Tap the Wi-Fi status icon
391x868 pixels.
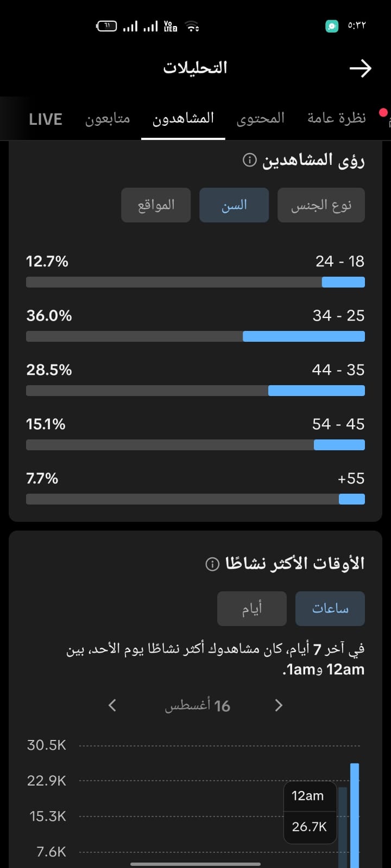[192, 26]
